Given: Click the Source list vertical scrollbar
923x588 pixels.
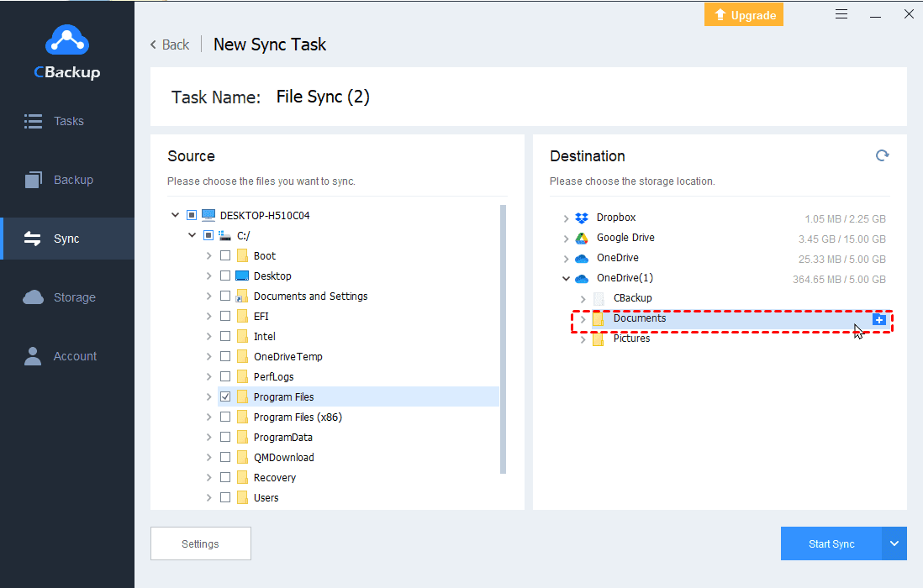Looking at the screenshot, I should [503, 336].
